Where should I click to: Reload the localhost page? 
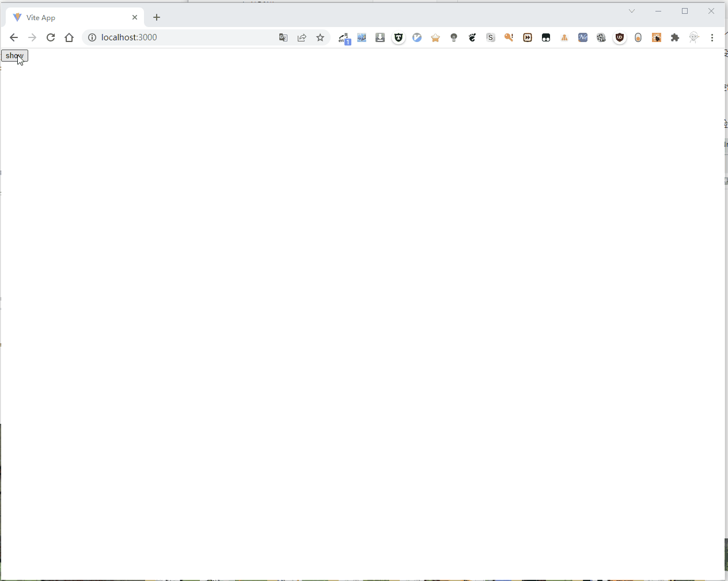point(51,37)
